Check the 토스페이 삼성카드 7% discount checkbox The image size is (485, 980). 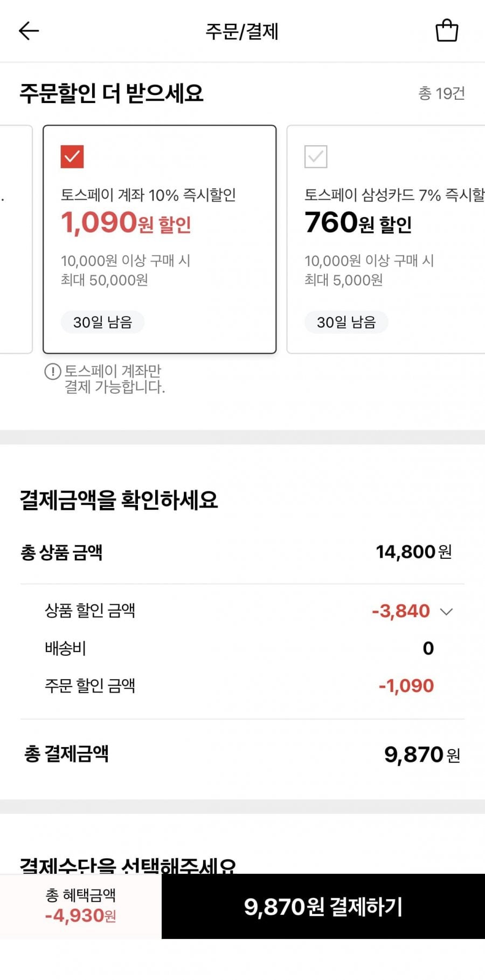(x=316, y=157)
